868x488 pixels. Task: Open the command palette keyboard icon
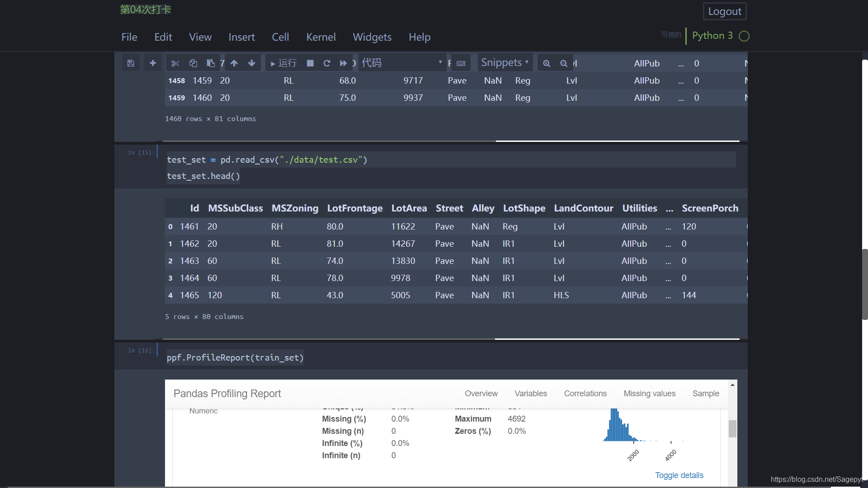(461, 63)
